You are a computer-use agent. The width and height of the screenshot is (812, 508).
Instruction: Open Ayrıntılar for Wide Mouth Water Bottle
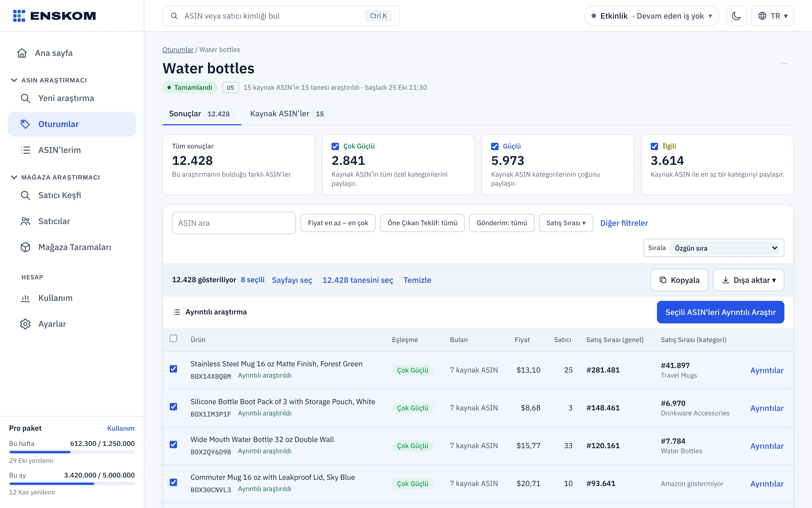click(767, 446)
